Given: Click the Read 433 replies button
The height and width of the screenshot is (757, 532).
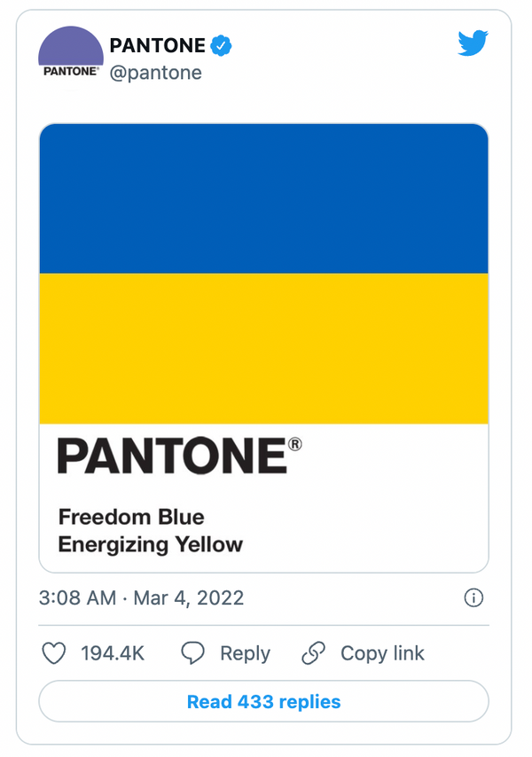Looking at the screenshot, I should pos(263,702).
